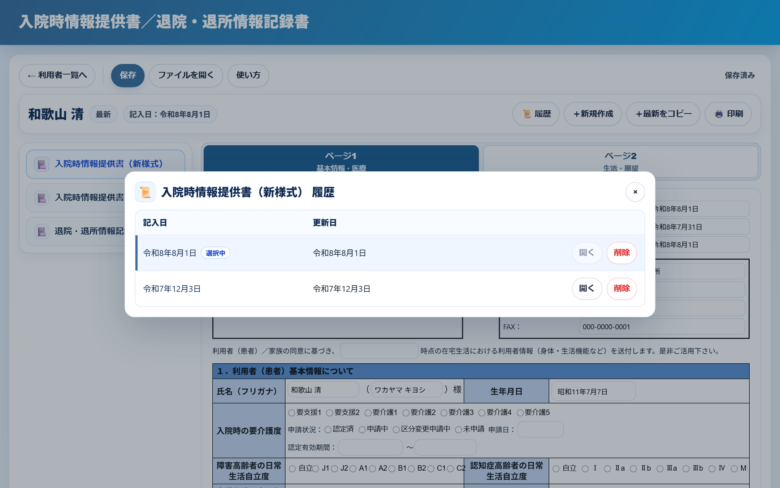Select J1 disability independence radio
This screenshot has width=780, height=488.
pos(315,469)
